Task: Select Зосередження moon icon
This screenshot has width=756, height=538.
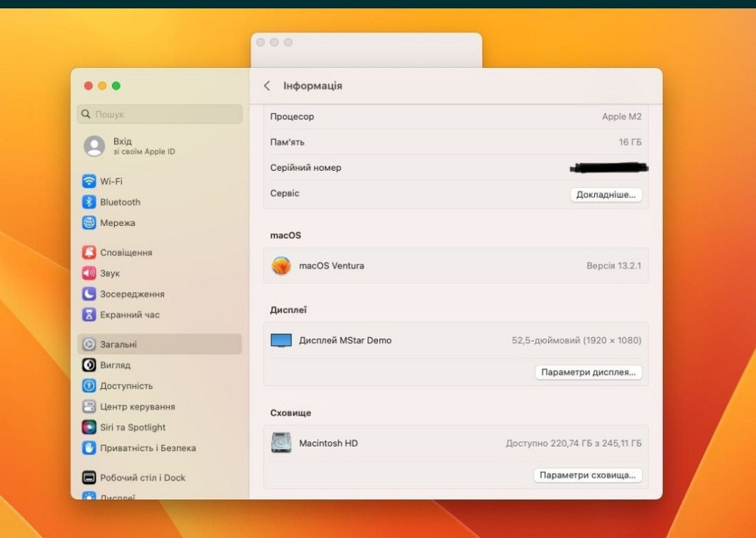Action: click(89, 294)
